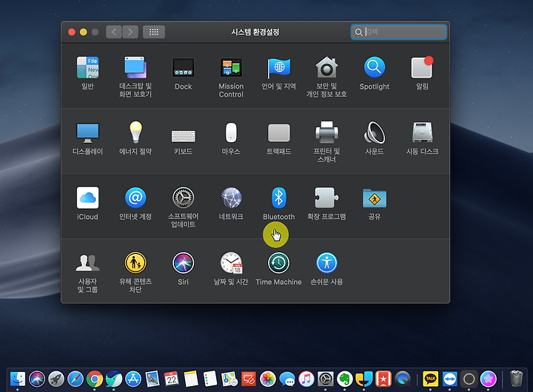Click the search magnifier in the toolbar field
Image resolution: width=533 pixels, height=392 pixels.
click(x=358, y=33)
